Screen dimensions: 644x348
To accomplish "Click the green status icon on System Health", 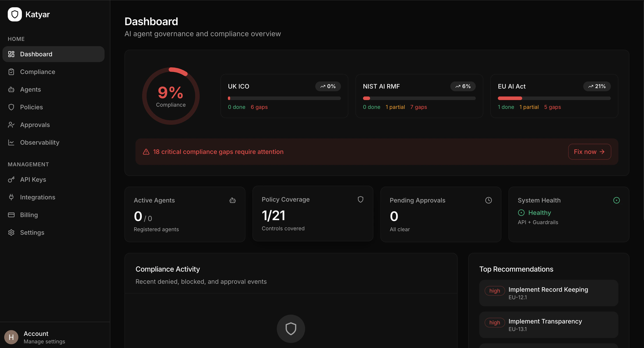I will pyautogui.click(x=617, y=200).
